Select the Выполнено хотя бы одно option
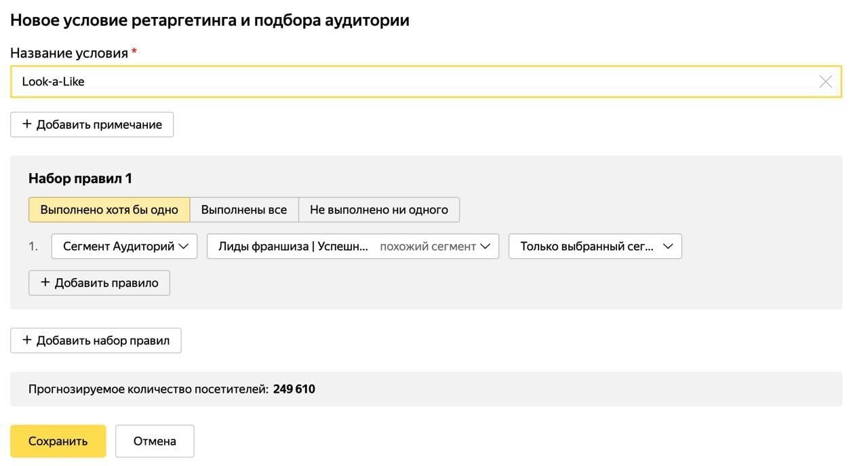The image size is (868, 466). (109, 210)
